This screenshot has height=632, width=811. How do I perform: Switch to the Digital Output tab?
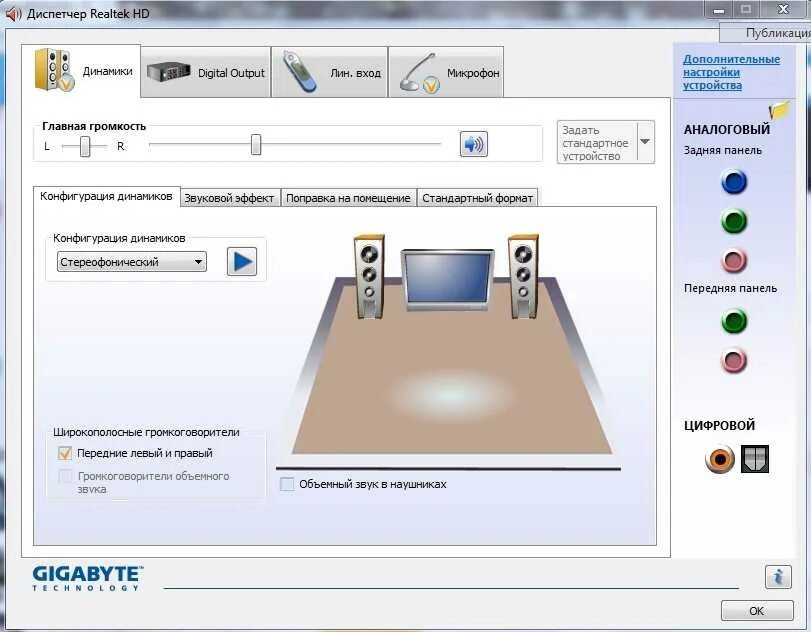[x=206, y=72]
